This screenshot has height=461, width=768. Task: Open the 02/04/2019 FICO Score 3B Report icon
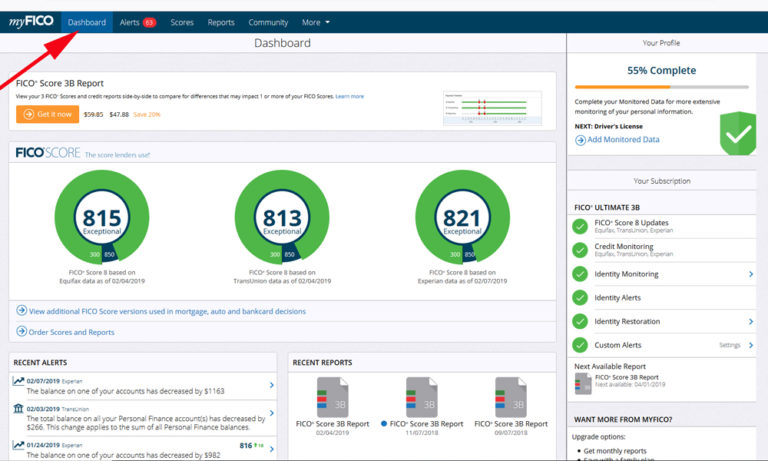[x=331, y=395]
